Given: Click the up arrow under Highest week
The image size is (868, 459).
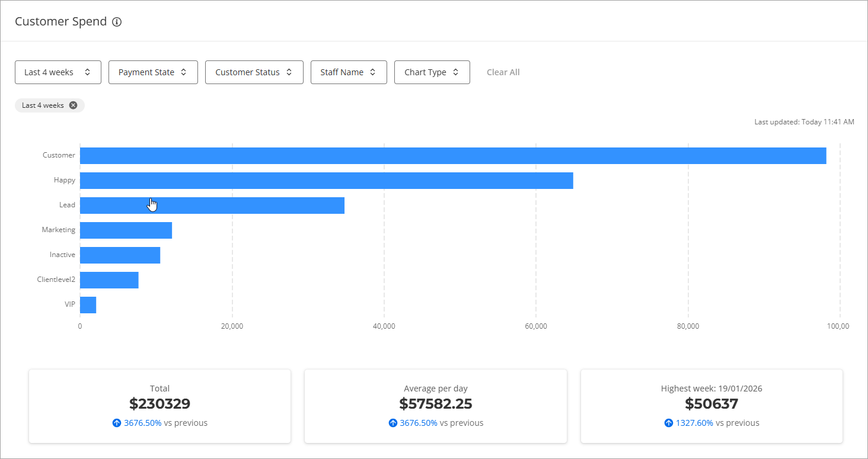Looking at the screenshot, I should click(x=669, y=423).
